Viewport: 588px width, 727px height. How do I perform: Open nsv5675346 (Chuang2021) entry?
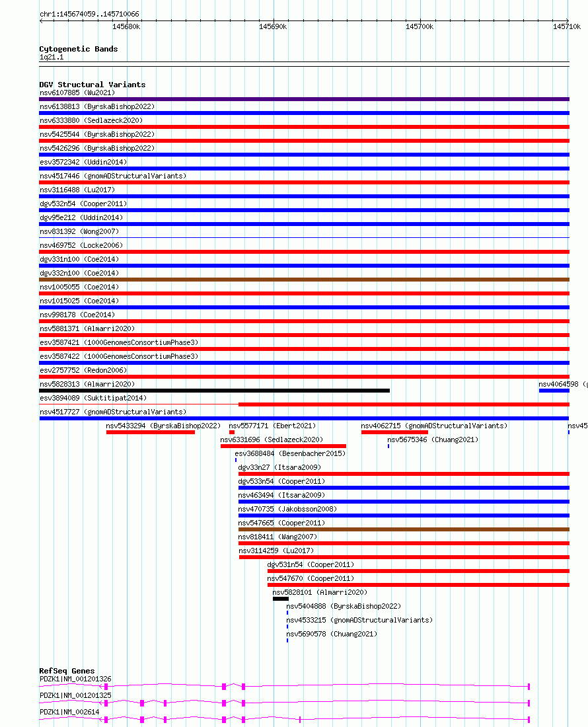(433, 440)
